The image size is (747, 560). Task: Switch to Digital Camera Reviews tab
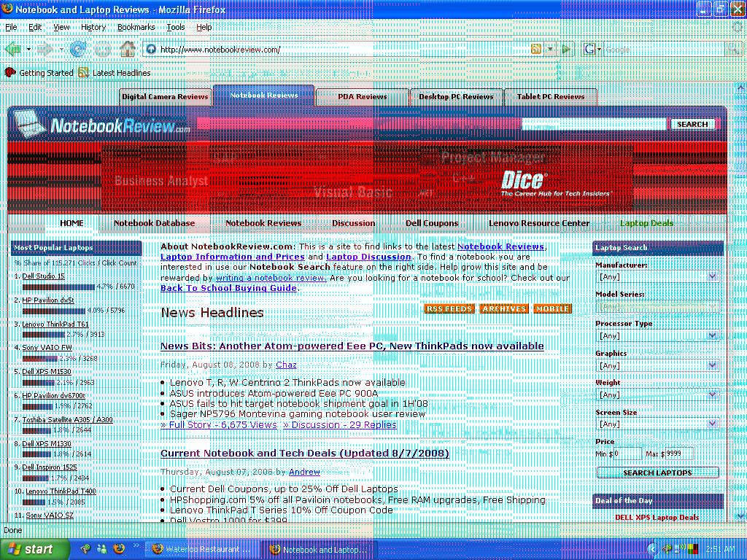pyautogui.click(x=165, y=96)
